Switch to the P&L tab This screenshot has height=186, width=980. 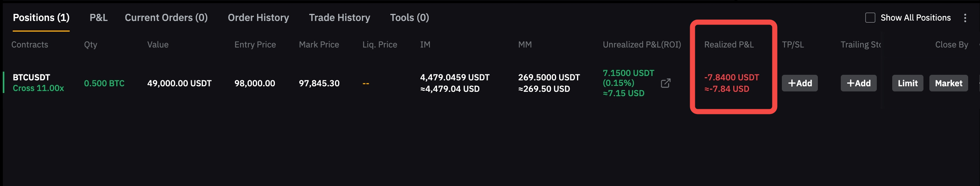[98, 18]
